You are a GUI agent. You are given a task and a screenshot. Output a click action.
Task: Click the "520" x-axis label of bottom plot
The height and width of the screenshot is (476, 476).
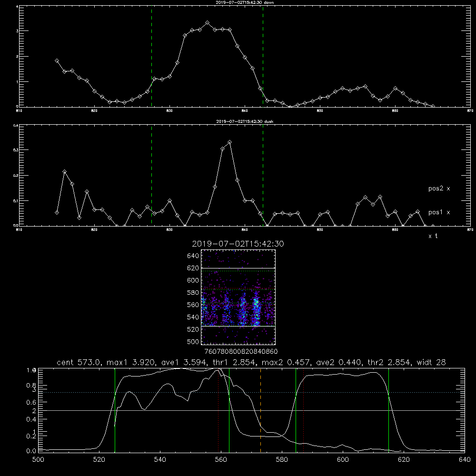point(99,460)
